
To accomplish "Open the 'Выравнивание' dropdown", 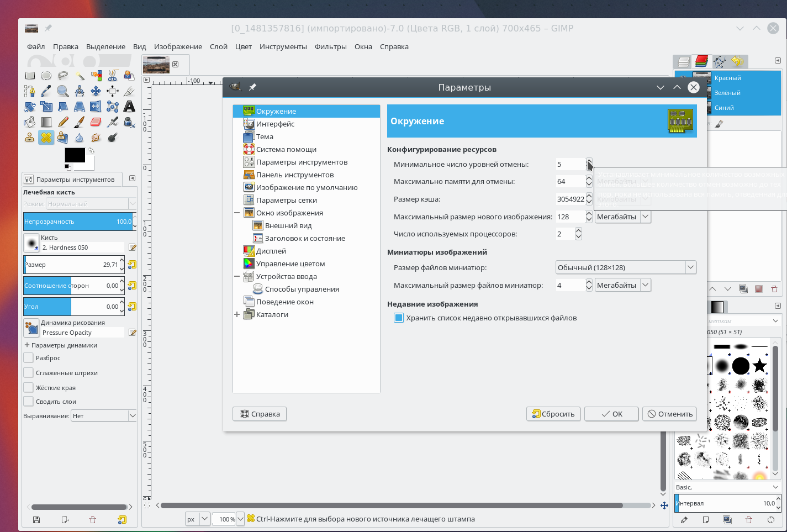I will coord(104,416).
